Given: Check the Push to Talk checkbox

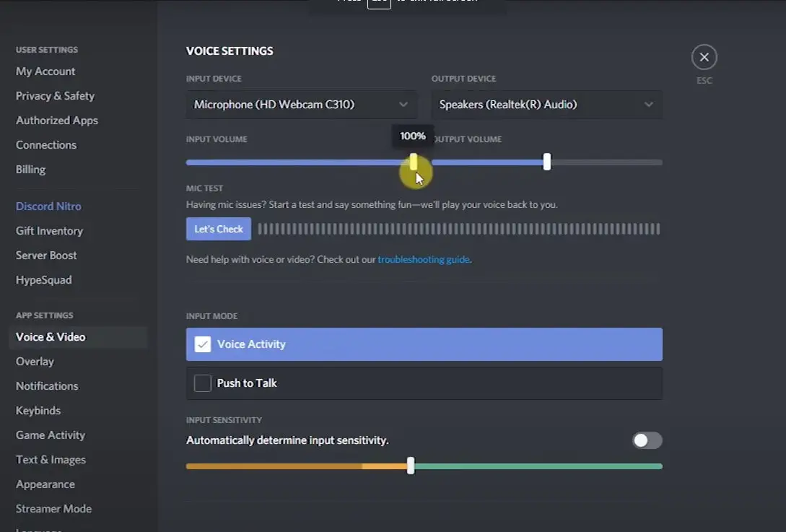Looking at the screenshot, I should point(203,383).
